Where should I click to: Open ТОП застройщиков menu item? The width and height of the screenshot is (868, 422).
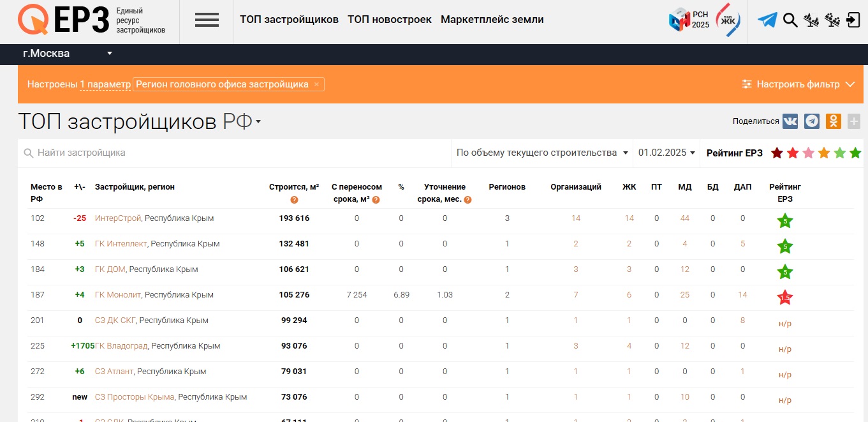click(x=289, y=20)
